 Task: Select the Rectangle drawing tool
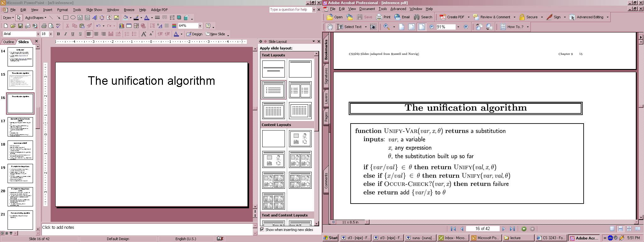click(65, 18)
